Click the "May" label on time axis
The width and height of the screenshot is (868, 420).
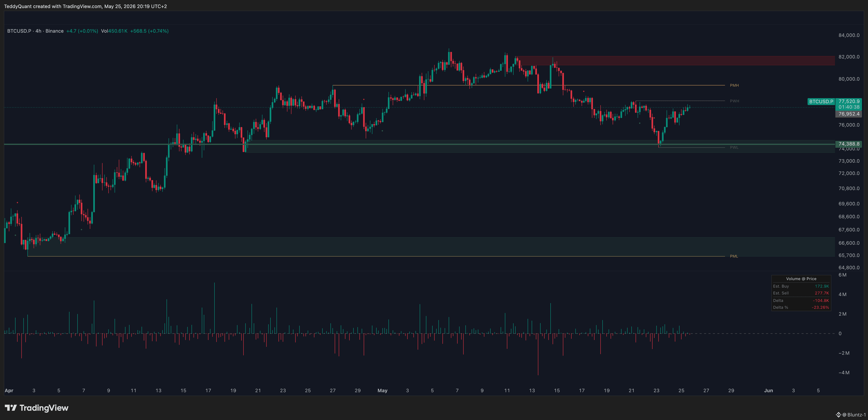click(x=382, y=391)
